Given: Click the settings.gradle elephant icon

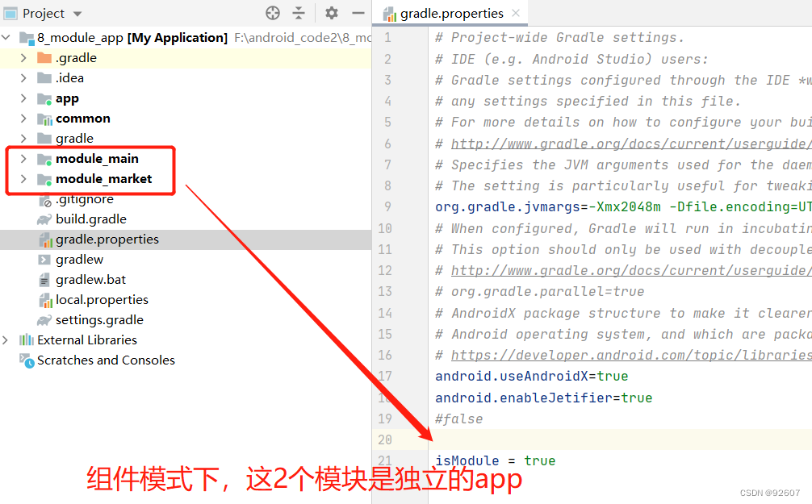Looking at the screenshot, I should 44,320.
